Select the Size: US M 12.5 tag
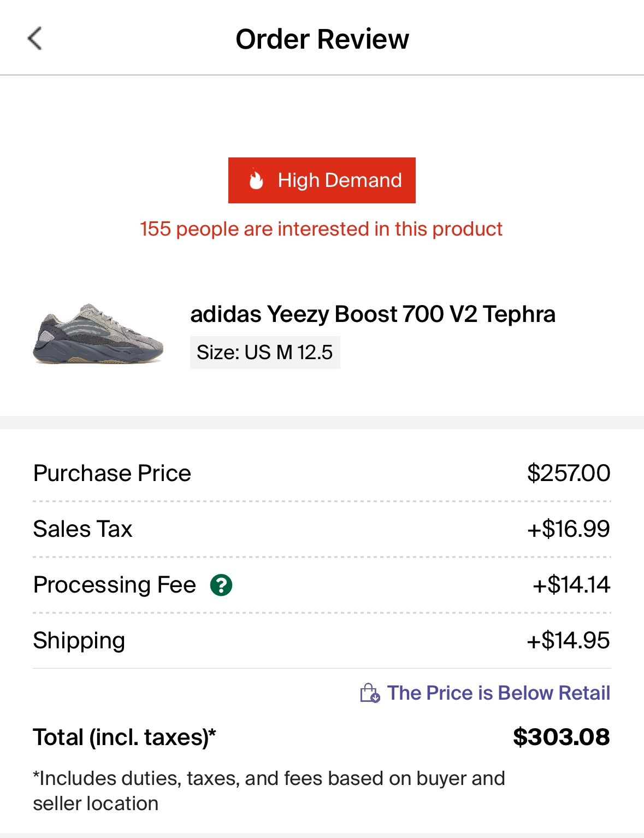This screenshot has width=644, height=838. pyautogui.click(x=265, y=353)
